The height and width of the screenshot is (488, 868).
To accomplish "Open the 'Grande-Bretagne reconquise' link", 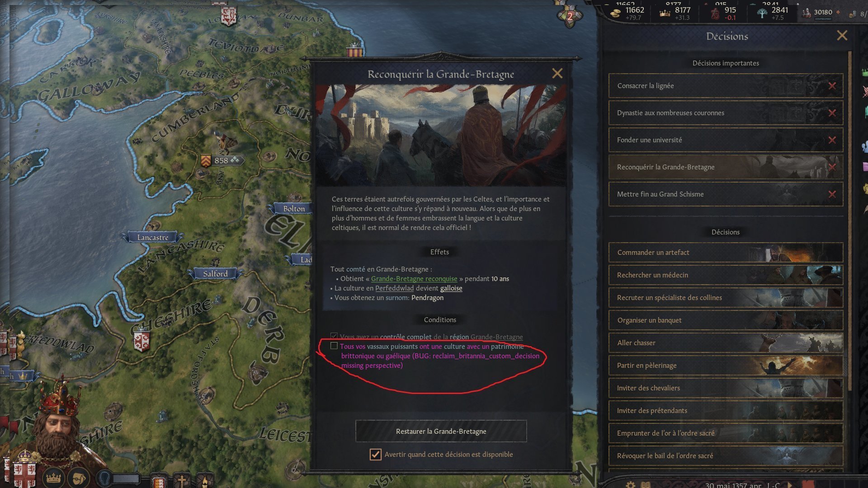I will point(414,278).
